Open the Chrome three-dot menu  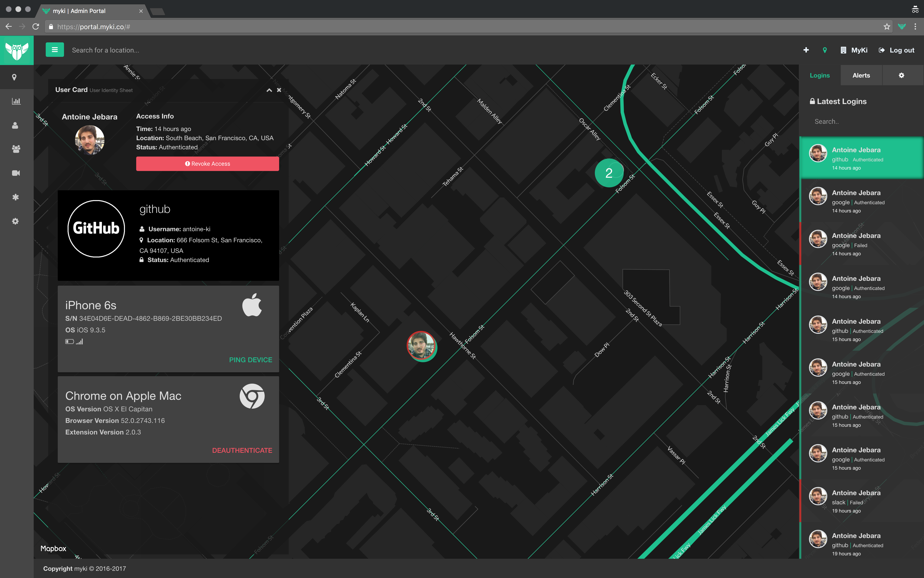pyautogui.click(x=915, y=26)
